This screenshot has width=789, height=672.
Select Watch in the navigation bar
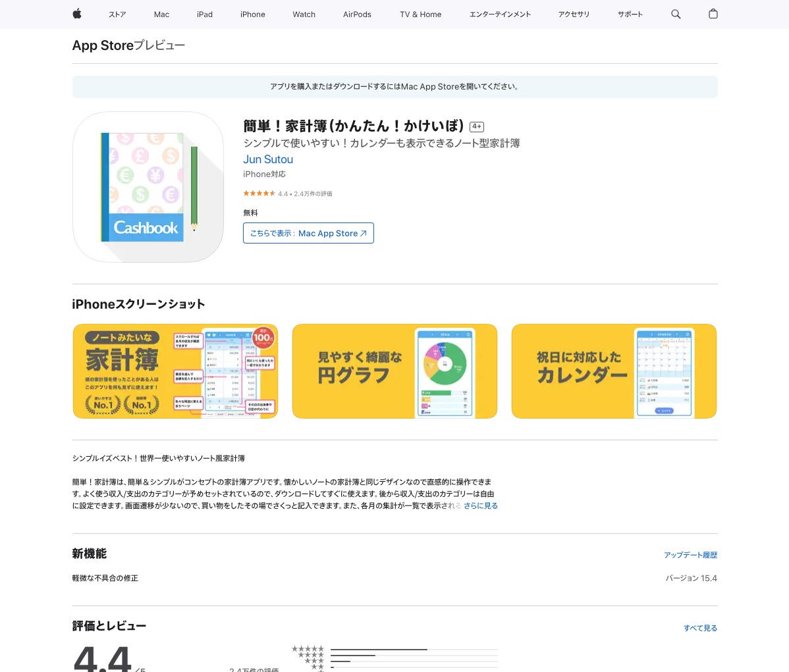[x=304, y=14]
